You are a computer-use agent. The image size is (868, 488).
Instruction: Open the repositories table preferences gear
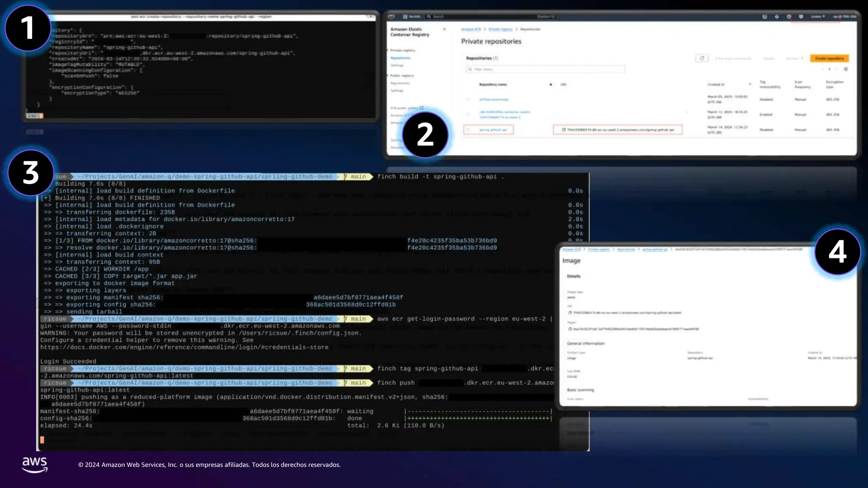tap(846, 69)
